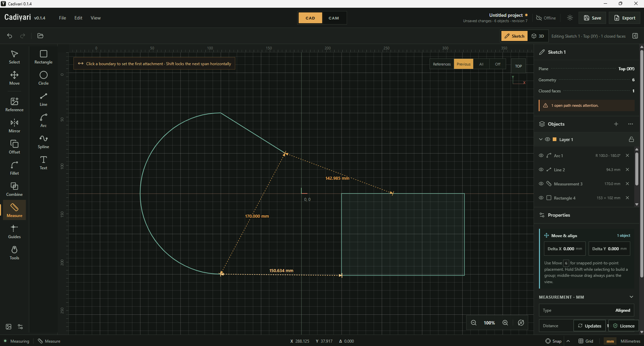Edit the Delta X input field
This screenshot has height=346, width=644.
click(x=565, y=249)
